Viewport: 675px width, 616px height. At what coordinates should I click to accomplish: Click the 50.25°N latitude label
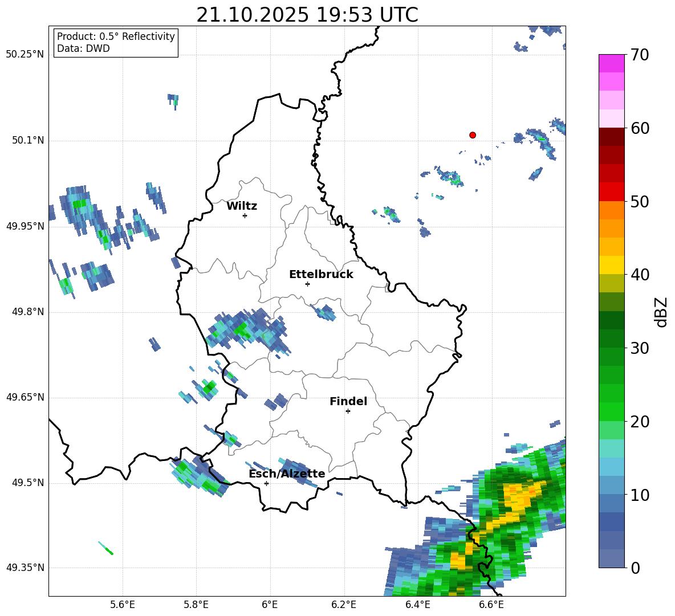coord(25,55)
